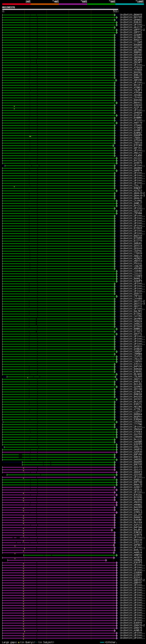Click the green alignment bar for UniRef100_B6AAY8
The width and height of the screenshot is (146, 644).
click(x=59, y=15)
